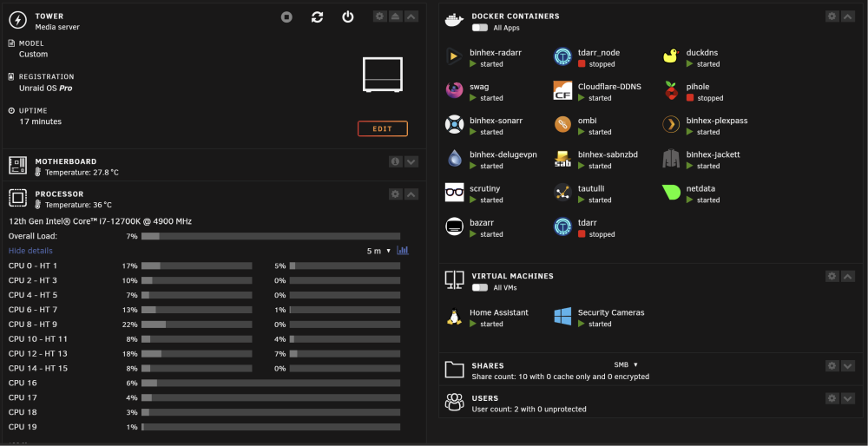The width and height of the screenshot is (868, 446).
Task: Click the binhex-sonarr icon
Action: click(455, 124)
